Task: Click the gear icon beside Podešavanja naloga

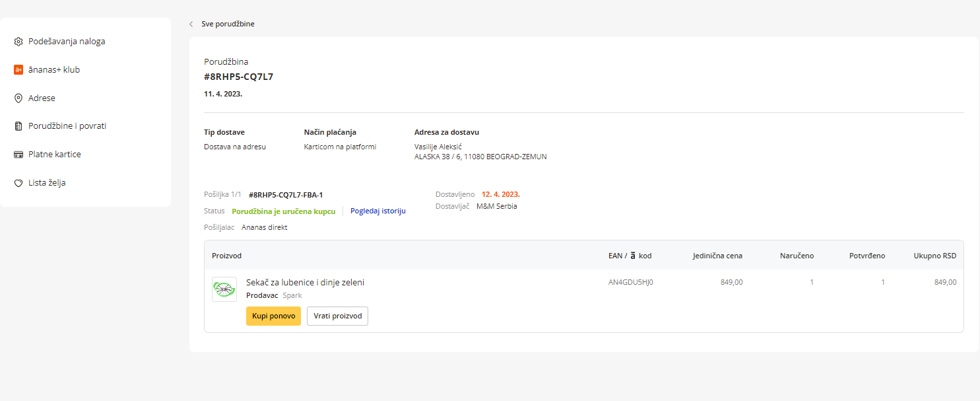Action: point(18,42)
